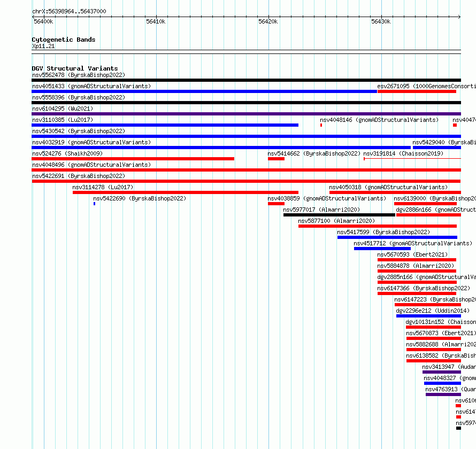Click the 56430k ruler position
Viewport: 476px width, 449px height.
(381, 21)
